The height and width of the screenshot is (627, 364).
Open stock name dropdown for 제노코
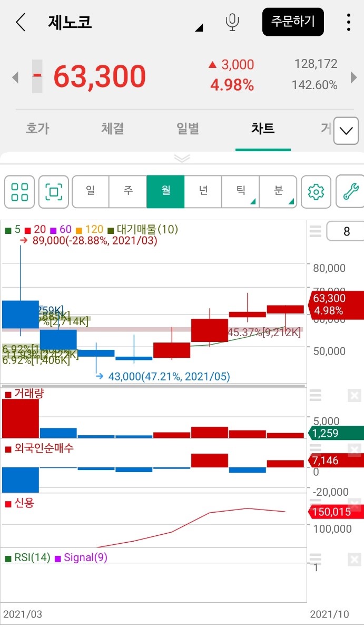coord(199,27)
